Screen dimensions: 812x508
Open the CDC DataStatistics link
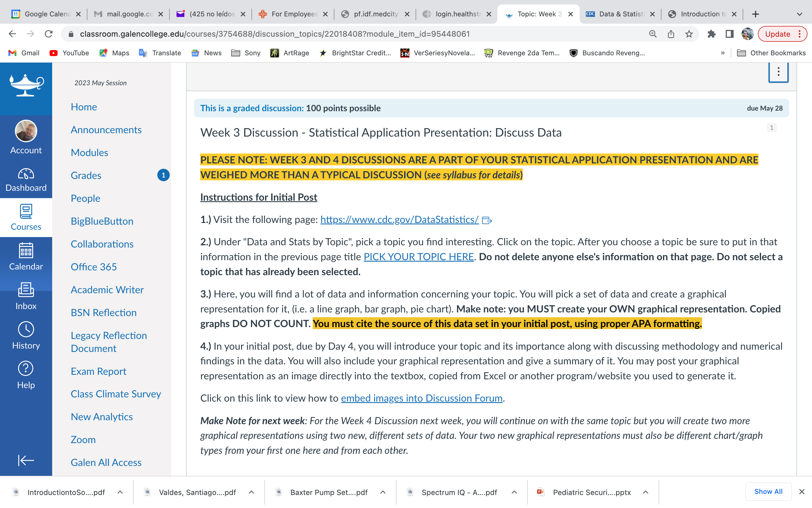pyautogui.click(x=399, y=219)
